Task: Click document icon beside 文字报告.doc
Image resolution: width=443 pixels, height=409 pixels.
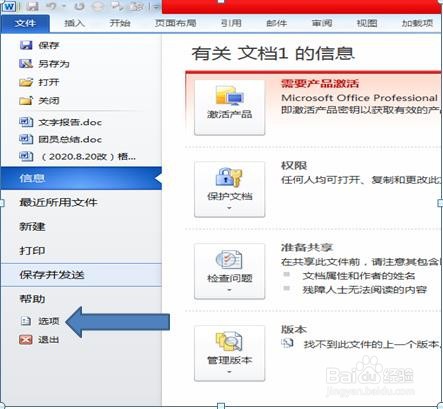Action: [x=26, y=122]
